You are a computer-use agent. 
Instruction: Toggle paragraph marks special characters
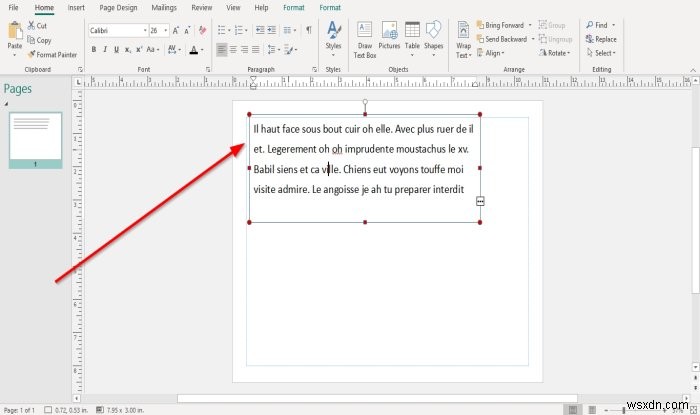click(308, 30)
